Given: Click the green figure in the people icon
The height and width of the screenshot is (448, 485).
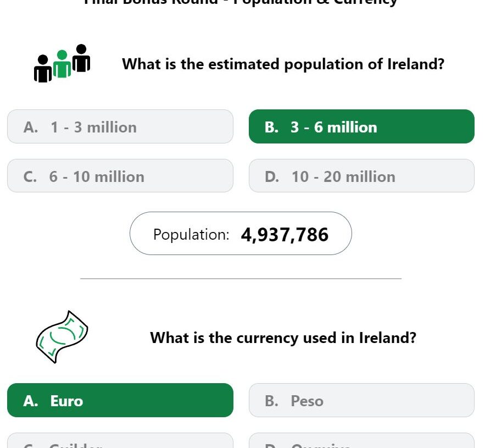Looking at the screenshot, I should click(x=62, y=64).
